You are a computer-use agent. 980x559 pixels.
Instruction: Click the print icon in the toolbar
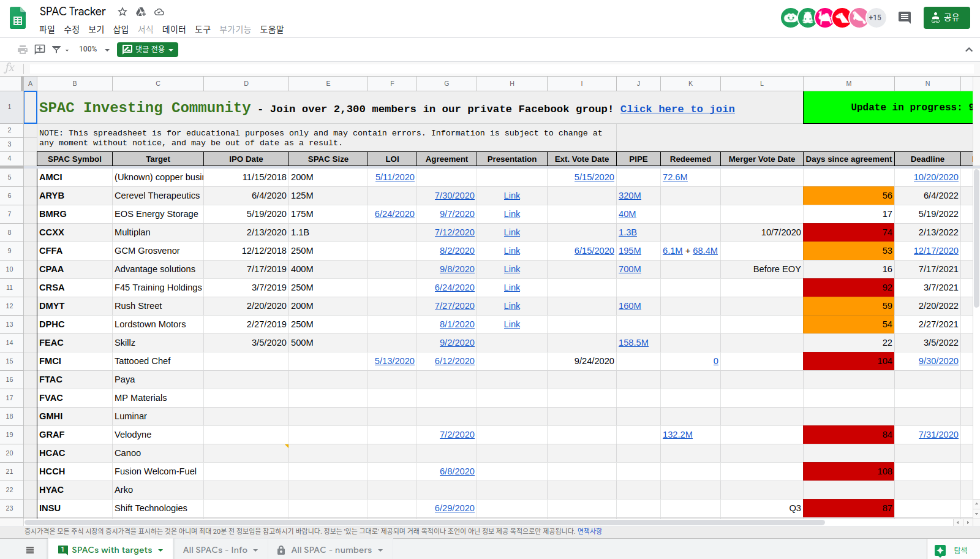pos(23,50)
